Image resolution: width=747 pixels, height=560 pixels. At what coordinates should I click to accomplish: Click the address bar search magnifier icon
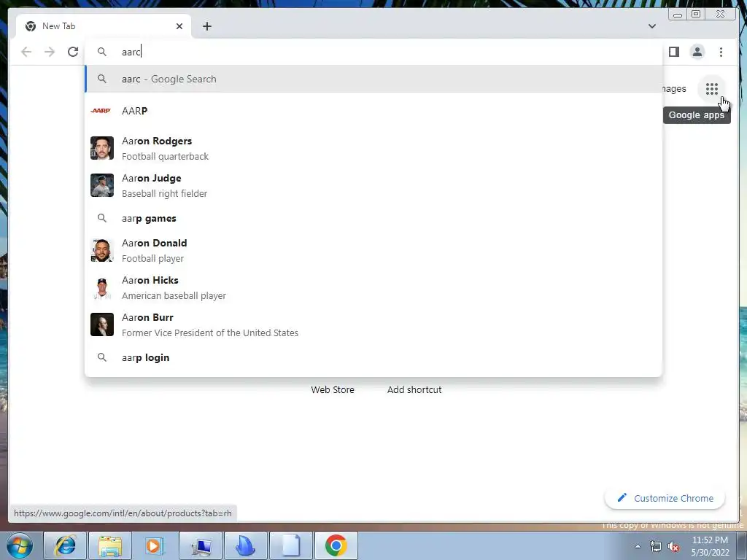tap(102, 52)
